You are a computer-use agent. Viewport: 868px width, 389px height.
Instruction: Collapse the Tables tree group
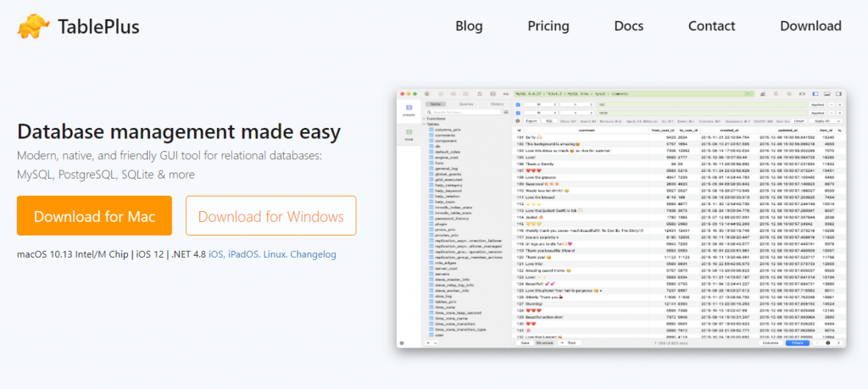click(x=424, y=124)
